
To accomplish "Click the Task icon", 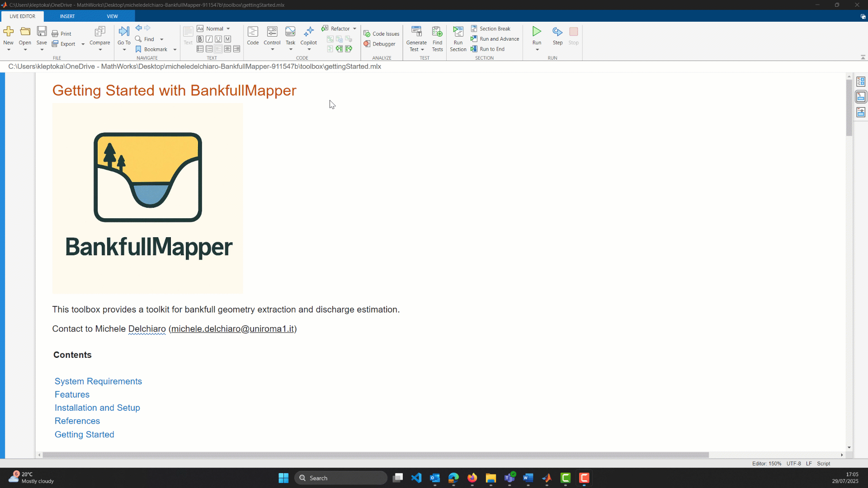I will point(290,32).
